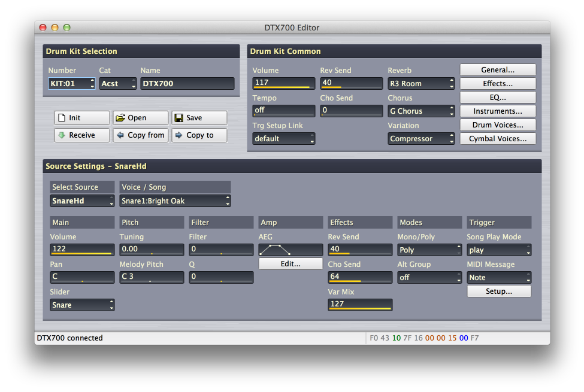Click the MIDI Message Setup button
The height and width of the screenshot is (392, 584).
click(499, 291)
